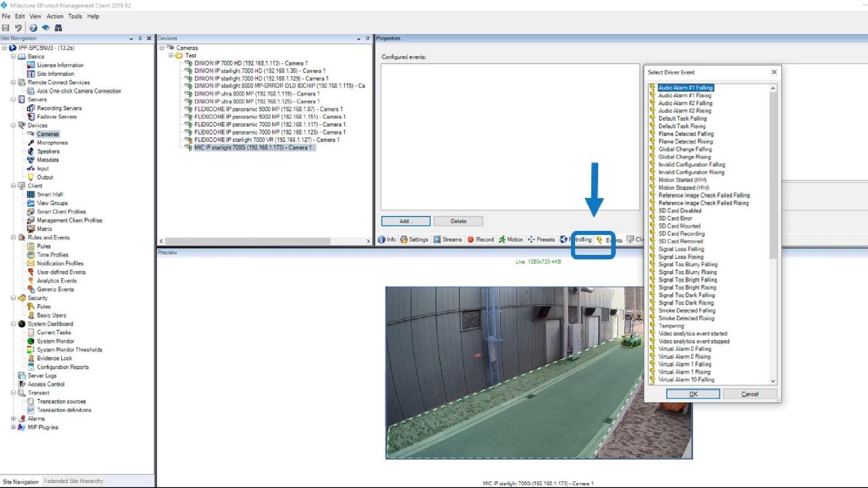This screenshot has height=488, width=868.
Task: Click the camera live preview image
Action: pyautogui.click(x=539, y=373)
